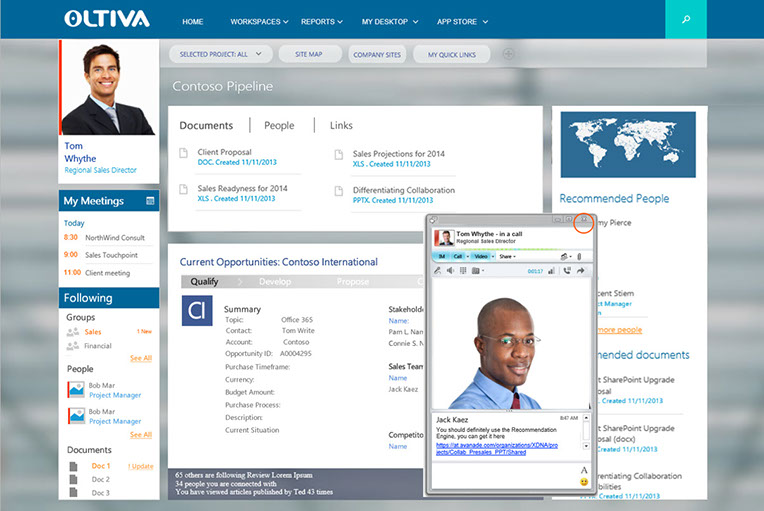Click the attachment paperclip icon in chat window
764x511 pixels.
point(580,256)
